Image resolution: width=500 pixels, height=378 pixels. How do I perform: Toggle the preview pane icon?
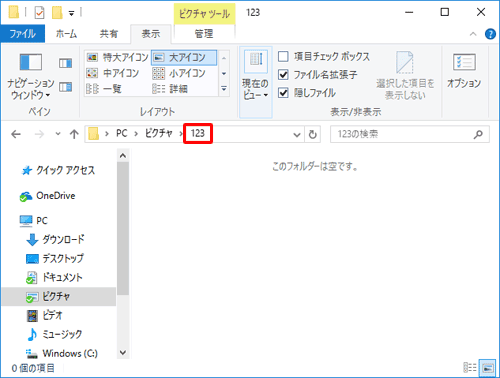65,63
